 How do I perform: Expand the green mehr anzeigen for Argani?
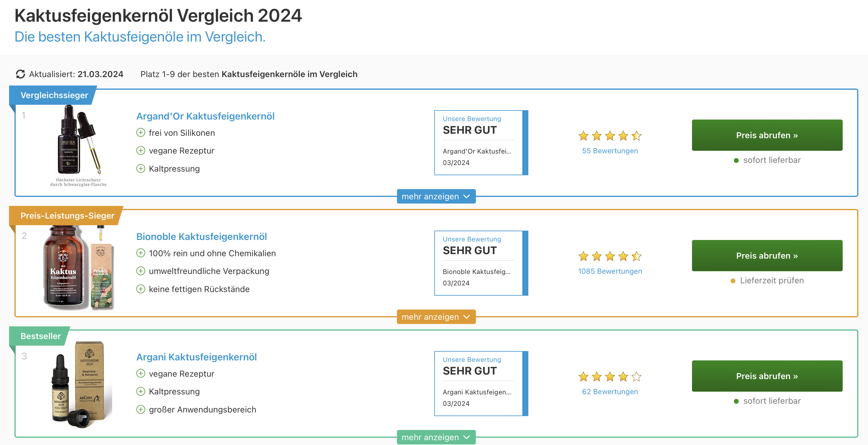point(436,437)
